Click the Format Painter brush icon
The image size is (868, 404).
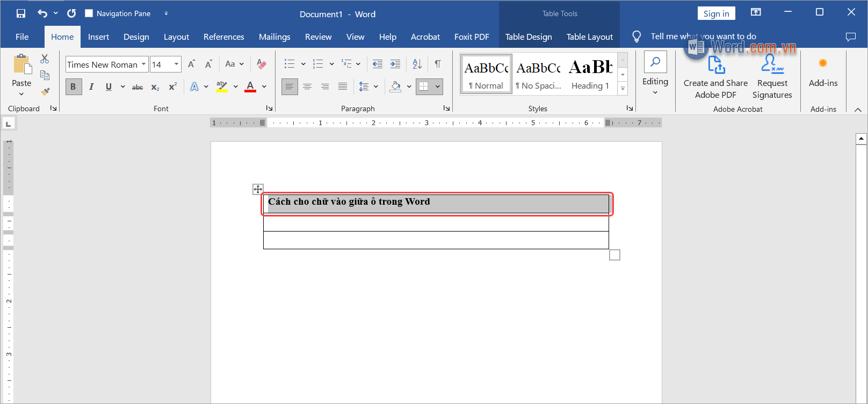pos(45,92)
